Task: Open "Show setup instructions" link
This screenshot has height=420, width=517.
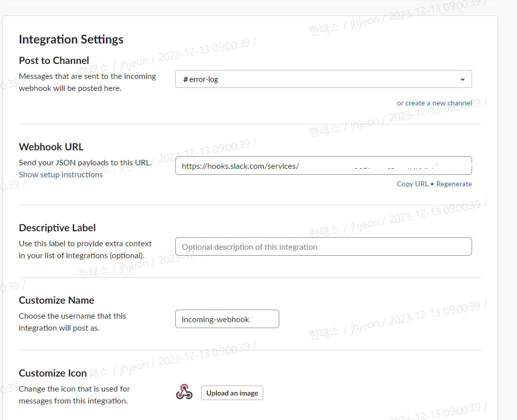Action: [x=60, y=175]
